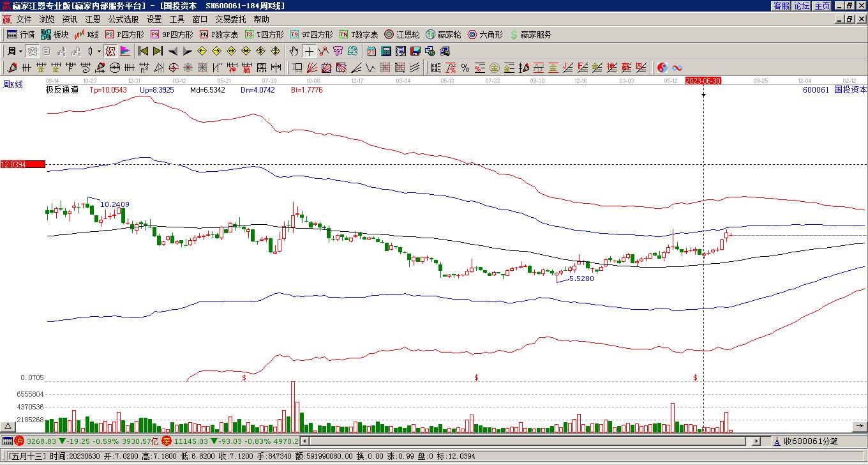This screenshot has width=868, height=465.
Task: Open the calculator icon
Action: (386, 51)
